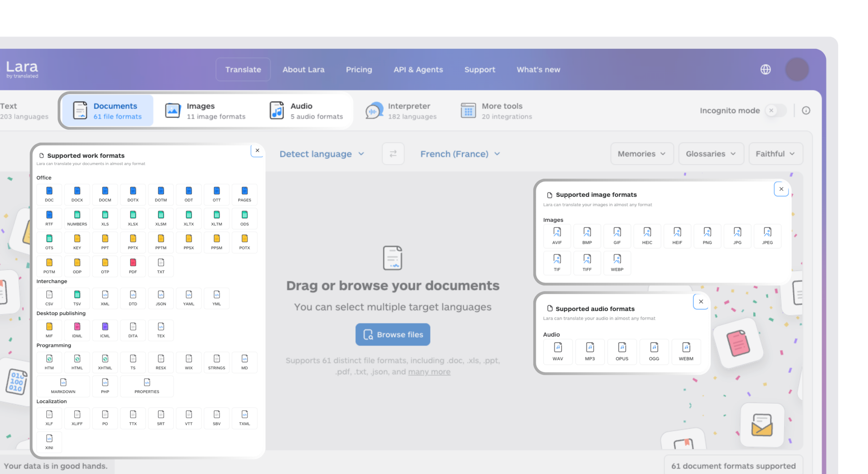Choose the XLSX format tile
868x474 pixels.
click(x=133, y=219)
